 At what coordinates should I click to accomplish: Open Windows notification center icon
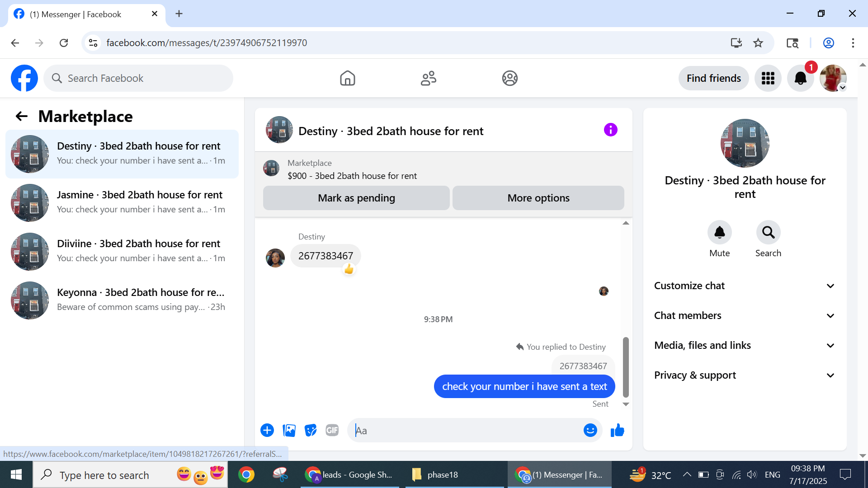coord(845,475)
